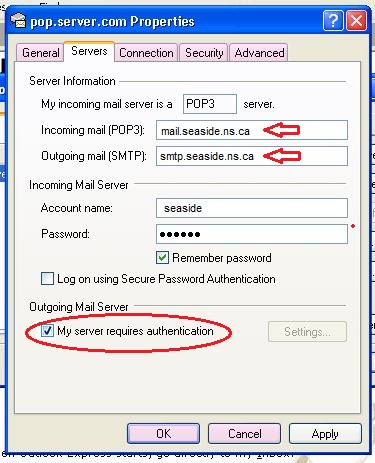Close the Properties dialog with the X
This screenshot has width=375, height=463.
(356, 21)
